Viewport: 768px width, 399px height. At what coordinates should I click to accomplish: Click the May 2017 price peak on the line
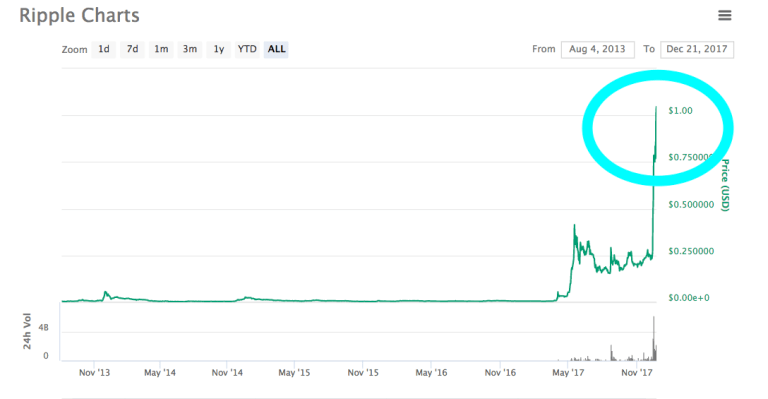tap(575, 225)
